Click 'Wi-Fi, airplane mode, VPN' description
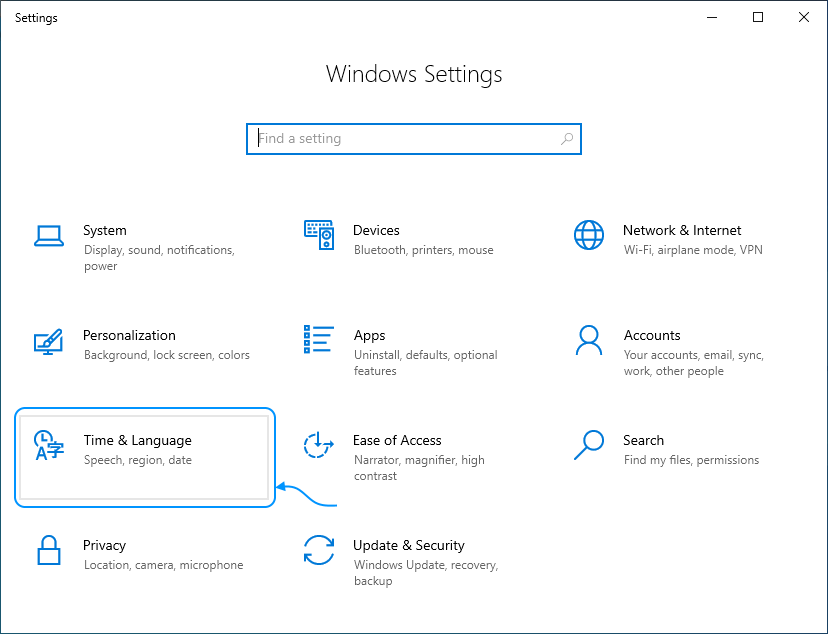This screenshot has height=634, width=828. [693, 250]
